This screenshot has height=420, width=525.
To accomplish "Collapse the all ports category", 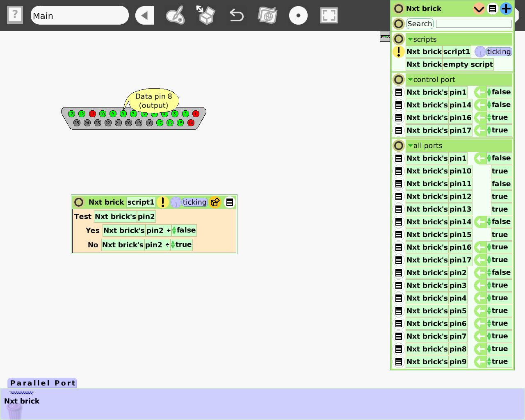I will coord(410,146).
